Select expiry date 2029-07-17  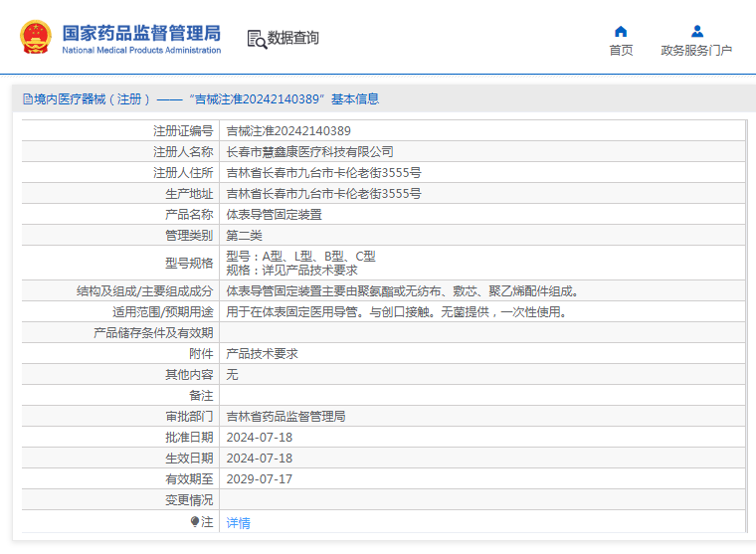[x=260, y=479]
